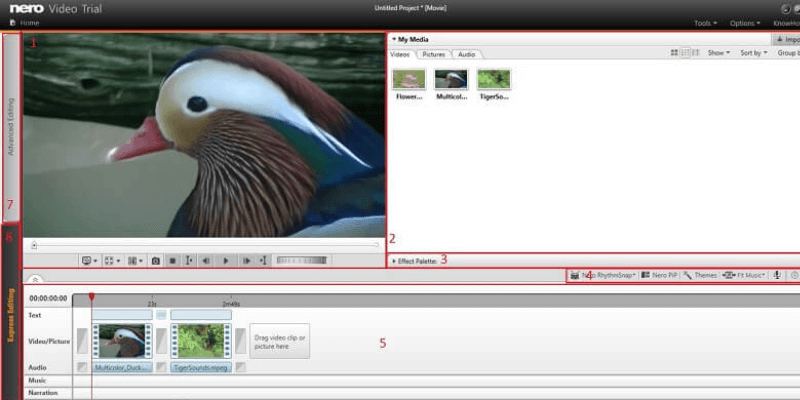Switch media to small grid view
Screen dimensions: 800x400
pos(686,53)
